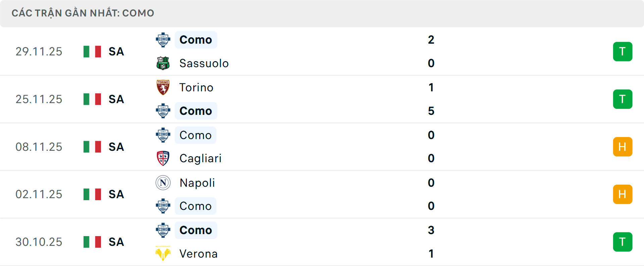
Task: Open the Sassuolo team link
Action: (204, 63)
